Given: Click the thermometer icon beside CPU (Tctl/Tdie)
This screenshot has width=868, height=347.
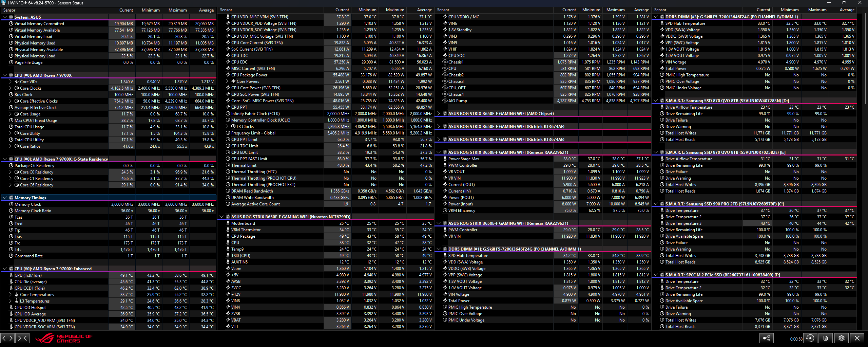Looking at the screenshot, I should coord(11,275).
